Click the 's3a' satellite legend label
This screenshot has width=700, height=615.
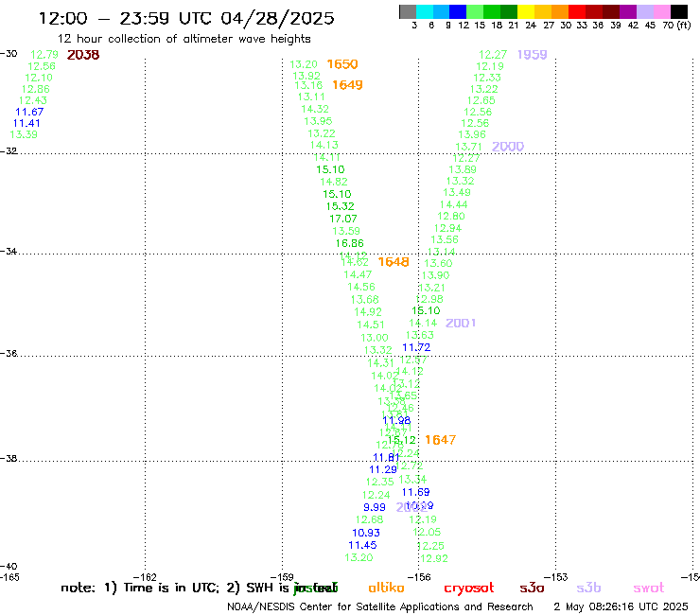[532, 588]
